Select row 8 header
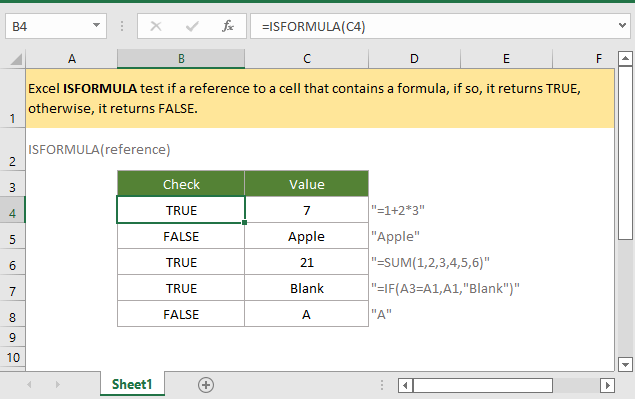The height and width of the screenshot is (399, 635). pos(13,314)
